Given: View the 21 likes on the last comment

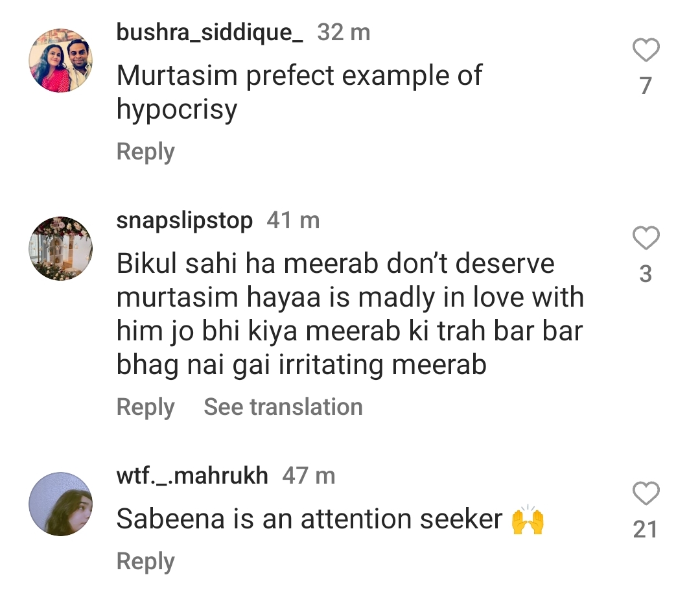Looking at the screenshot, I should point(645,528).
